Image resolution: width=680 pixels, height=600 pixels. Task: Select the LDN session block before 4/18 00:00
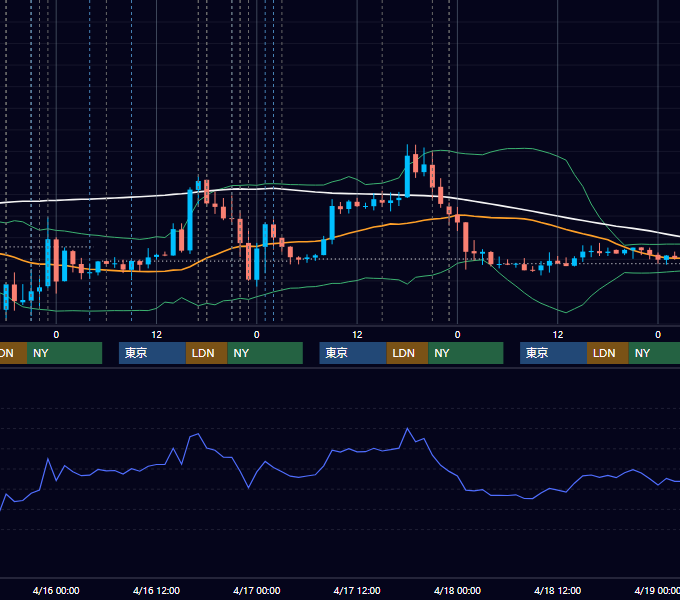point(407,353)
